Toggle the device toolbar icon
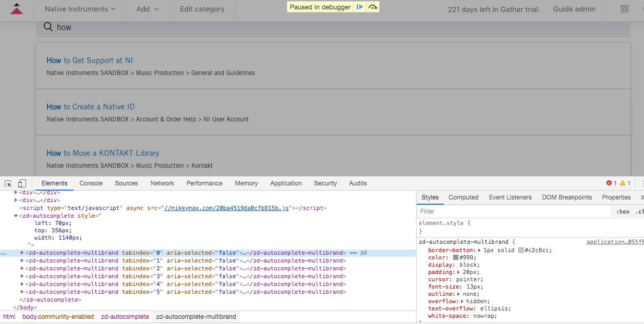This screenshot has width=644, height=324. point(22,183)
